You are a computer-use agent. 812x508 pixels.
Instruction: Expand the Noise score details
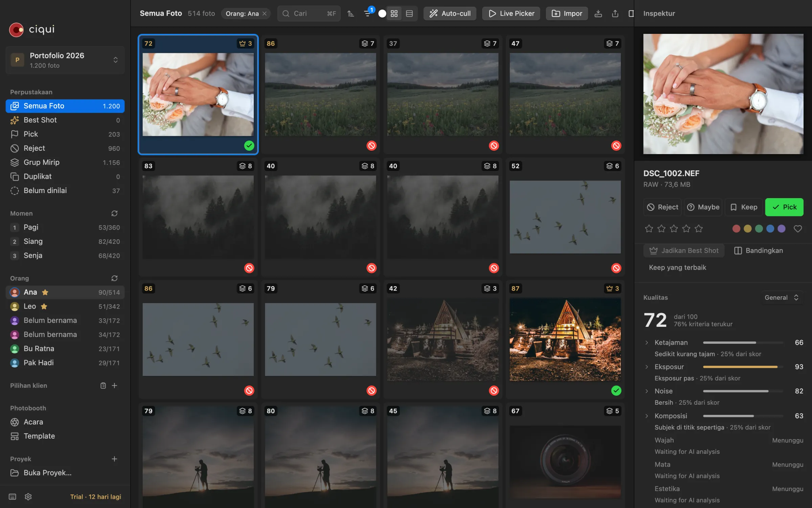(647, 391)
